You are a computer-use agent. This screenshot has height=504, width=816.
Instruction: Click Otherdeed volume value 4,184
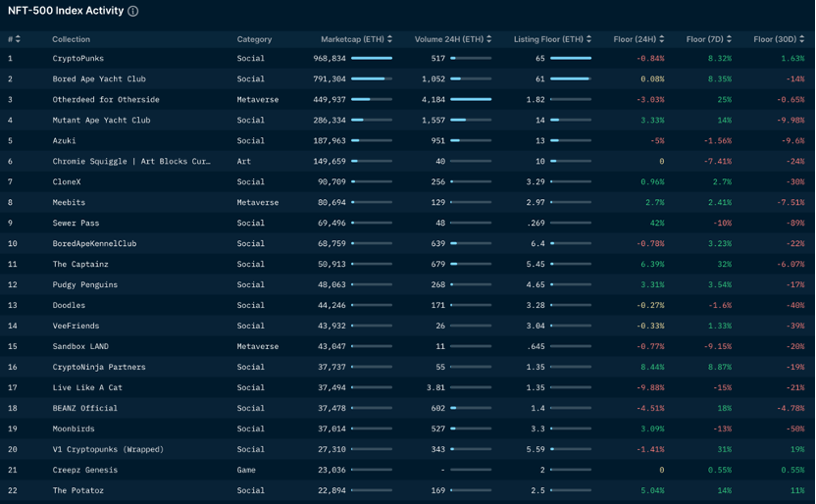pos(433,99)
